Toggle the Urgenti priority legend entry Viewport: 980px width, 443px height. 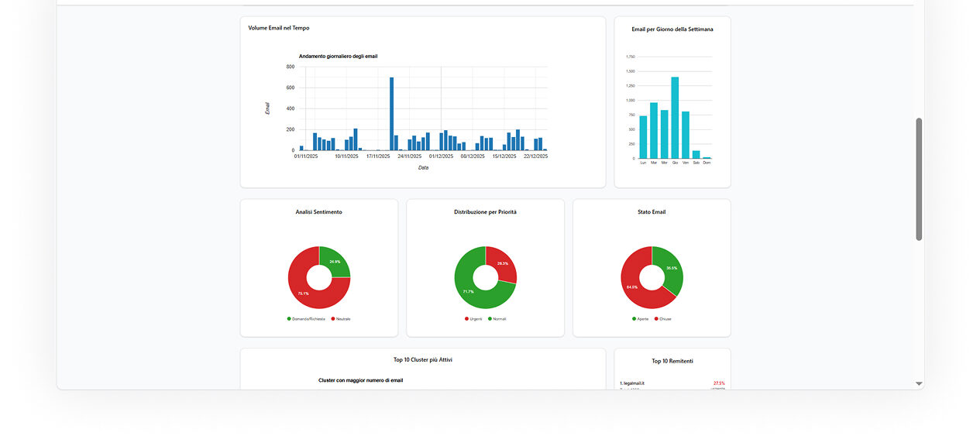(x=475, y=319)
